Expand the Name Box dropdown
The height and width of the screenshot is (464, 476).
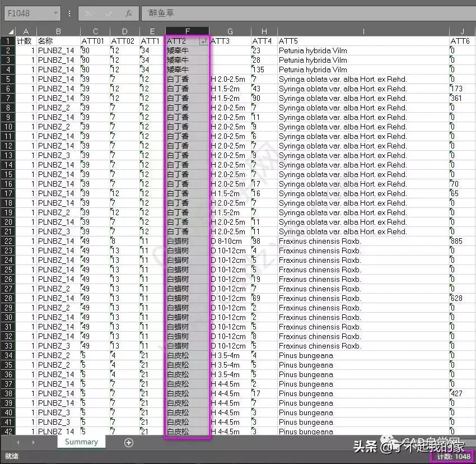pyautogui.click(x=55, y=13)
